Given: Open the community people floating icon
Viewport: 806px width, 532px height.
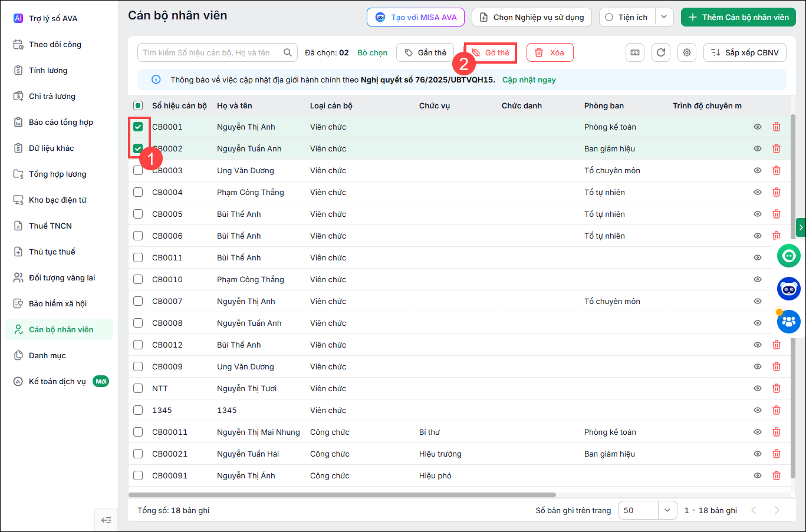Looking at the screenshot, I should pos(789,322).
